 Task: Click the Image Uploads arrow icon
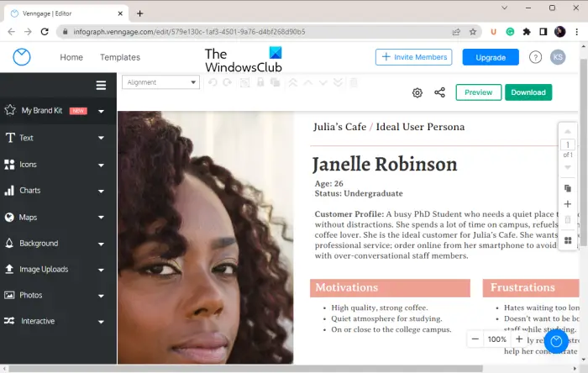click(9, 269)
